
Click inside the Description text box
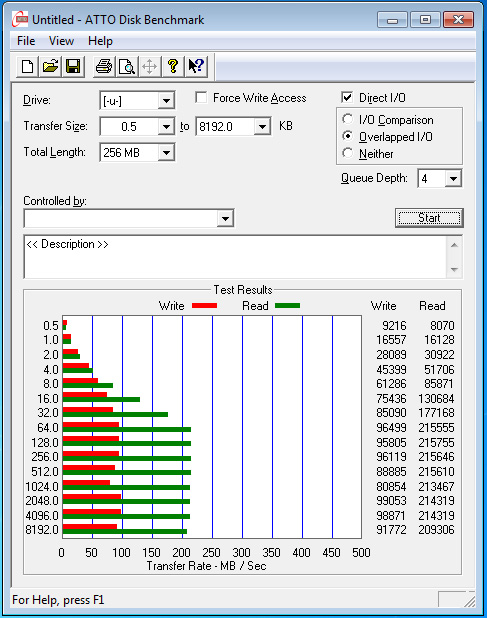(236, 257)
